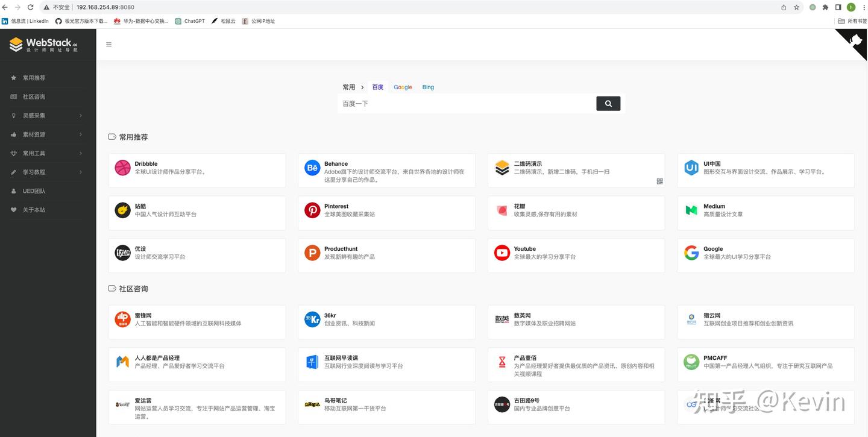868x437 pixels.
Task: Click the Pinterest logo icon
Action: click(x=312, y=210)
